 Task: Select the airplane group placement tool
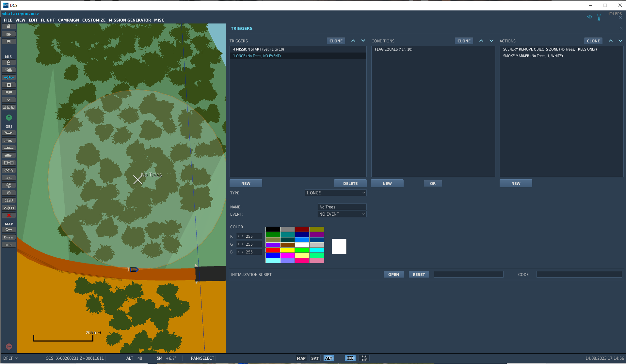coord(9,133)
